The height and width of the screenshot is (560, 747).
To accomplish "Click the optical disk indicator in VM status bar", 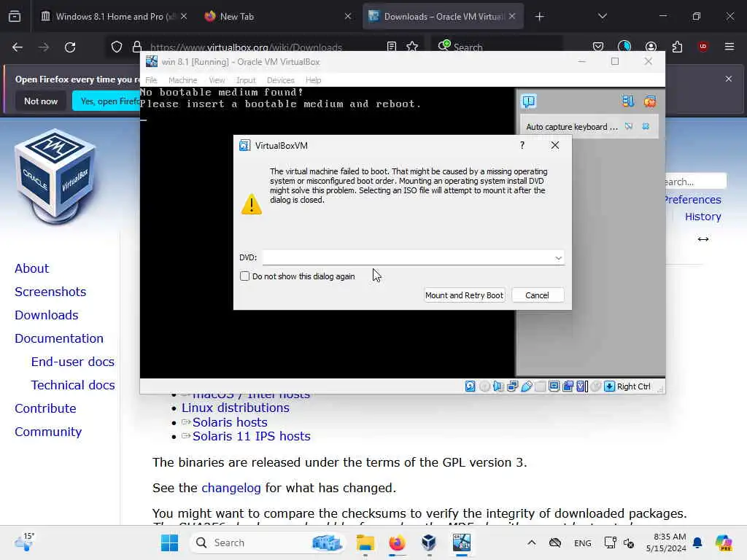I will [484, 386].
